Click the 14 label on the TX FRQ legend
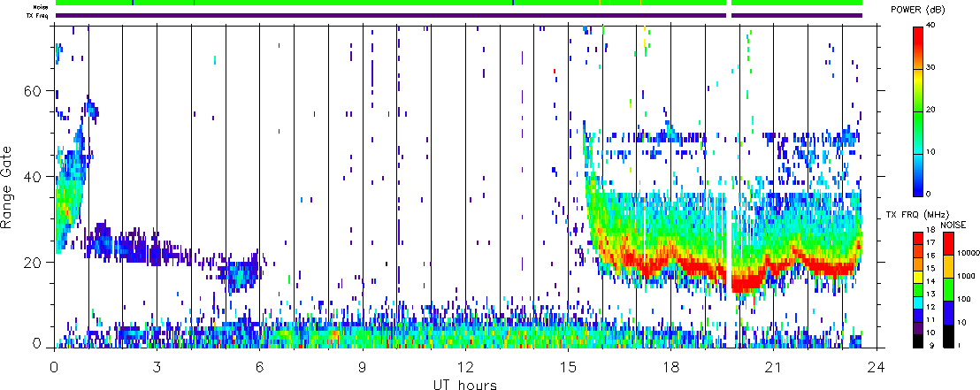 pyautogui.click(x=931, y=281)
